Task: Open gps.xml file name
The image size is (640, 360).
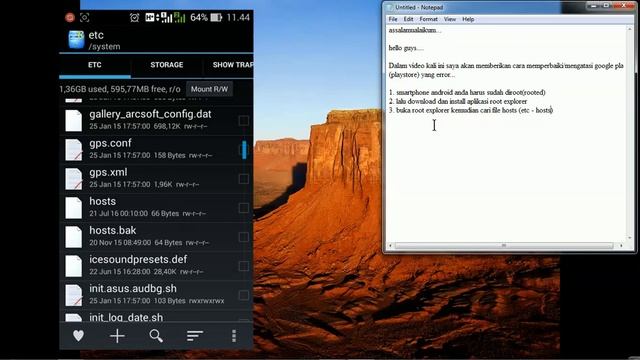Action: 108,172
